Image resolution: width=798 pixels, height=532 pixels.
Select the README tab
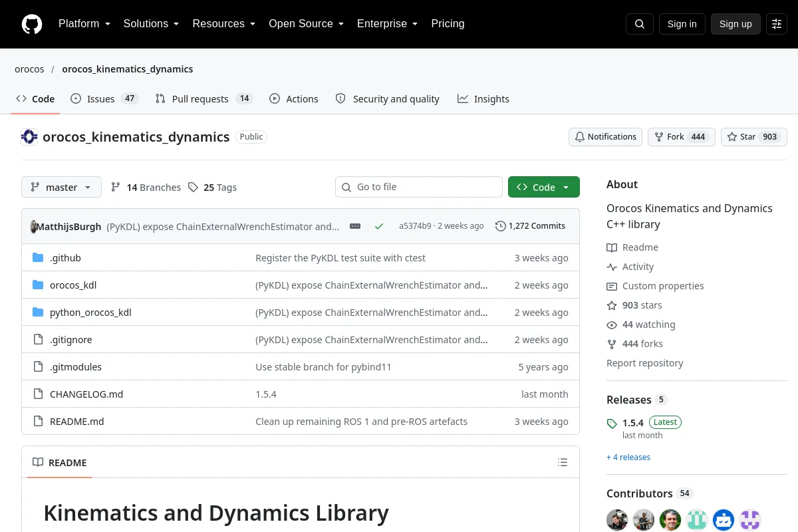coord(60,462)
